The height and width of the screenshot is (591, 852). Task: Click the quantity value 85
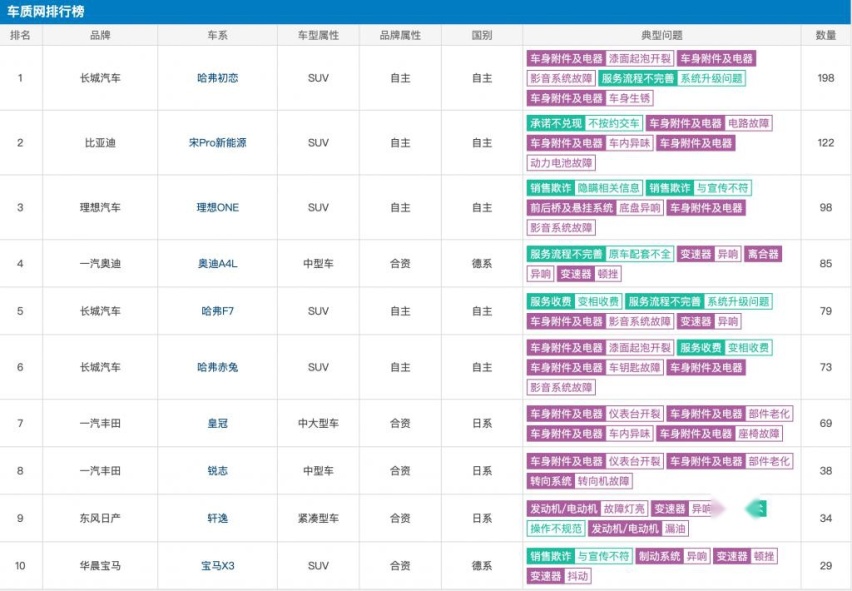point(825,263)
